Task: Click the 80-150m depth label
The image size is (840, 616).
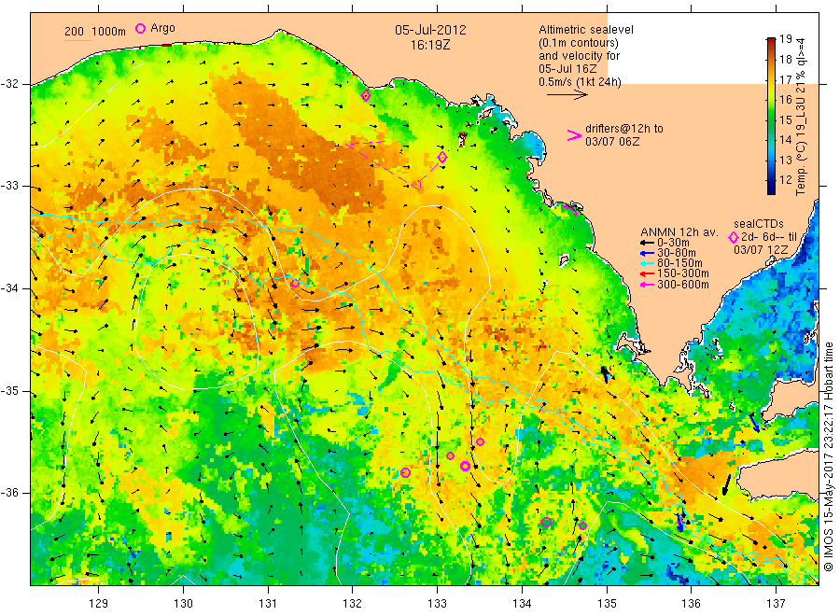Action: coord(679,263)
